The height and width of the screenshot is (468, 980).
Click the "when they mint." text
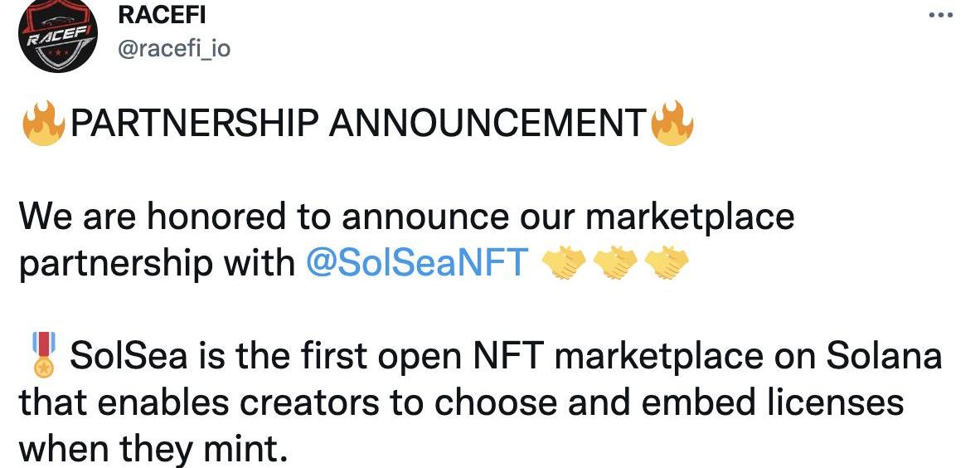point(152,449)
